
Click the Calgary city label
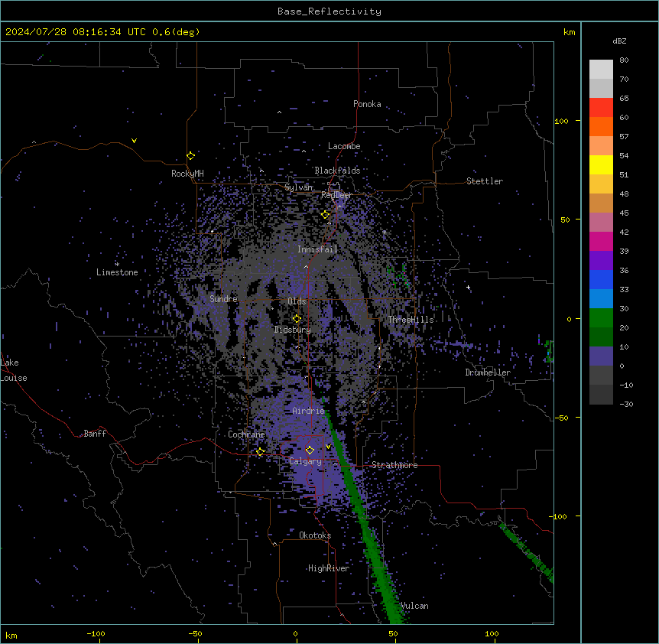pos(306,461)
